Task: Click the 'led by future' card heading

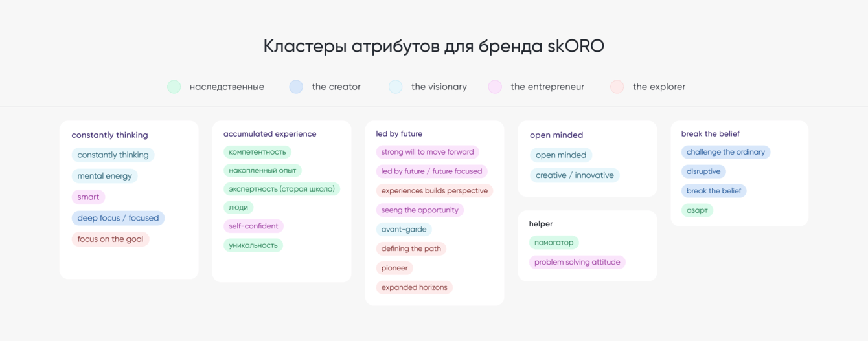Action: click(x=400, y=134)
